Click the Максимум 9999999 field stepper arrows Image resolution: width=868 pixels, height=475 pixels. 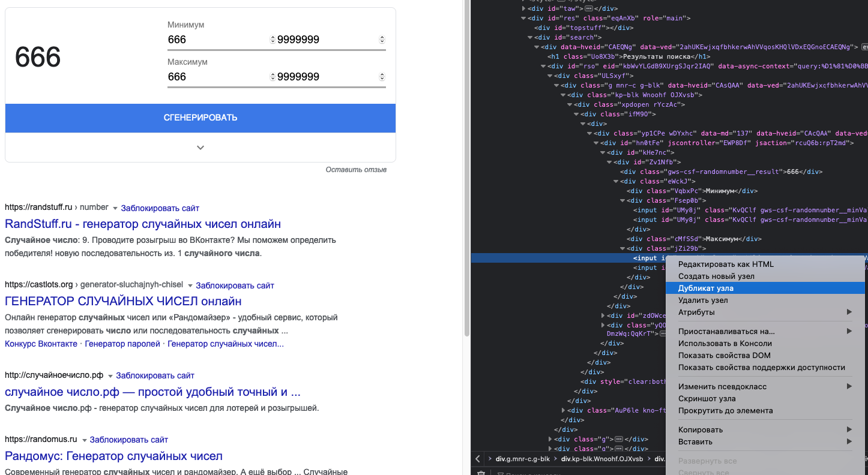point(382,77)
